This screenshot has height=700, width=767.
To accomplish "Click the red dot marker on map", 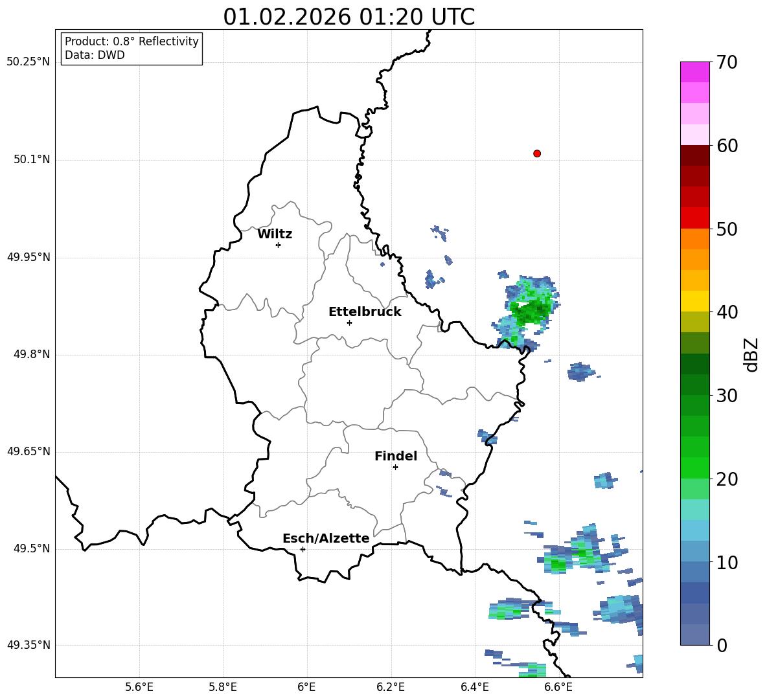I will [537, 153].
